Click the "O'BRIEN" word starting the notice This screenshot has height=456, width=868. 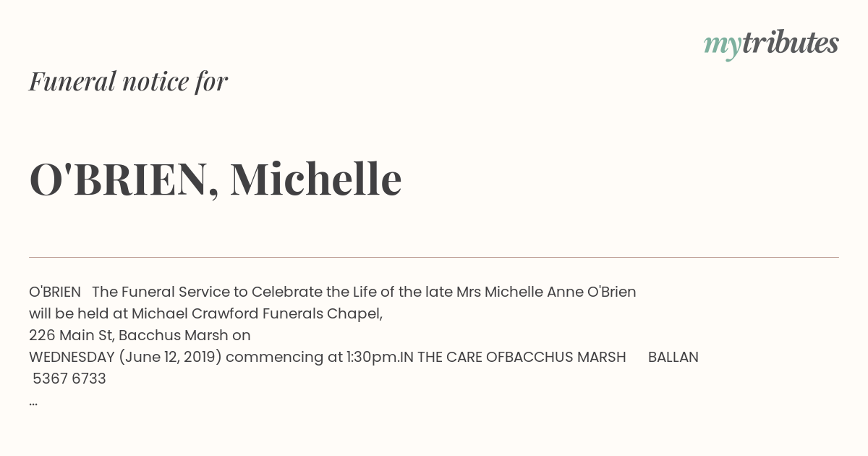tap(55, 292)
